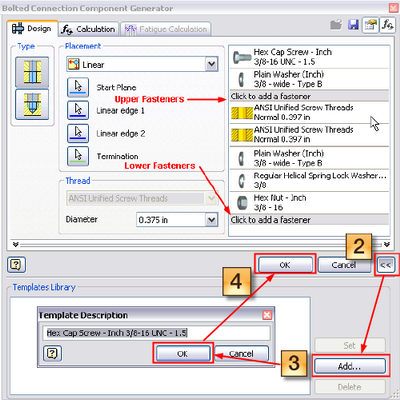Click the Add... template button

coord(349,366)
